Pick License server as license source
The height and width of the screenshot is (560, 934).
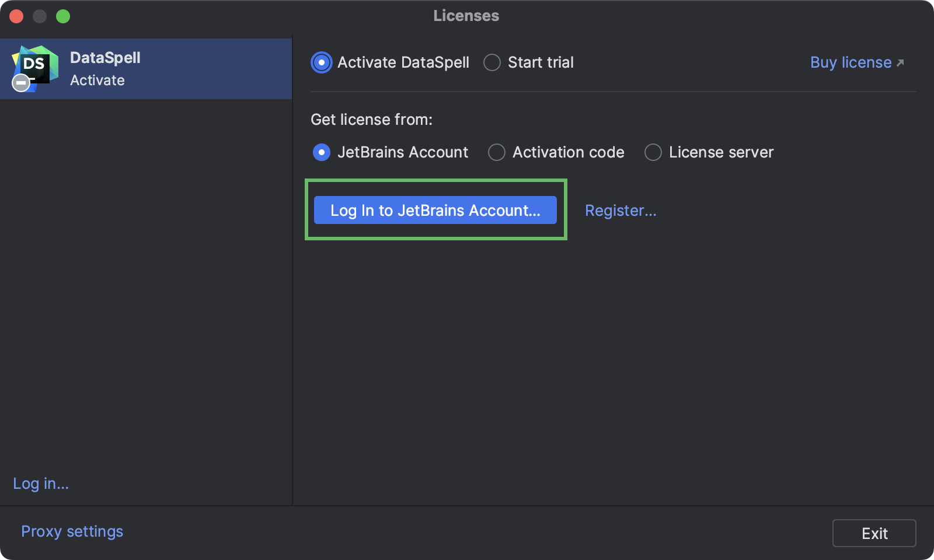tap(653, 152)
